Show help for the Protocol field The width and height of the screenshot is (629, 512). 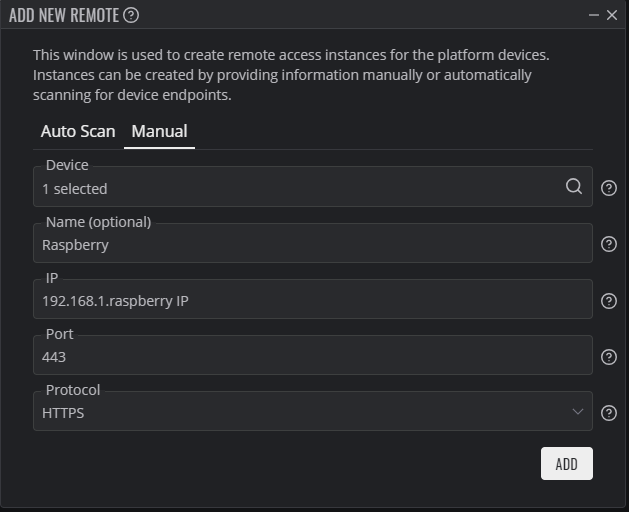[609, 412]
